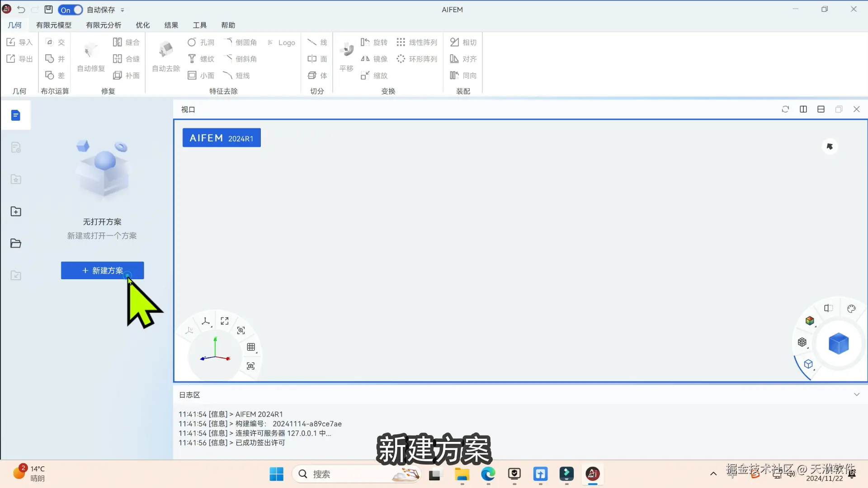Split the viewport horizontally into rows
This screenshot has height=488, width=868.
coord(821,109)
